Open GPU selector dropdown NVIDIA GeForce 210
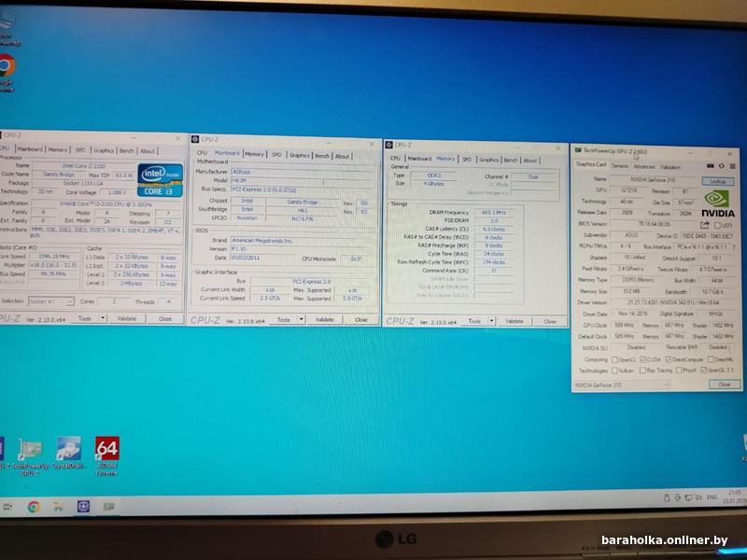The image size is (747, 560). point(621,385)
